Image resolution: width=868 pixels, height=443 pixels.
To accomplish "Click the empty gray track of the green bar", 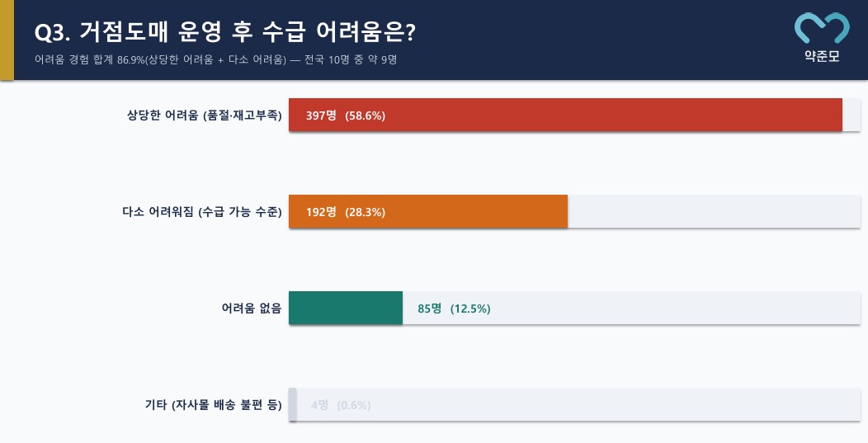I will click(677, 309).
